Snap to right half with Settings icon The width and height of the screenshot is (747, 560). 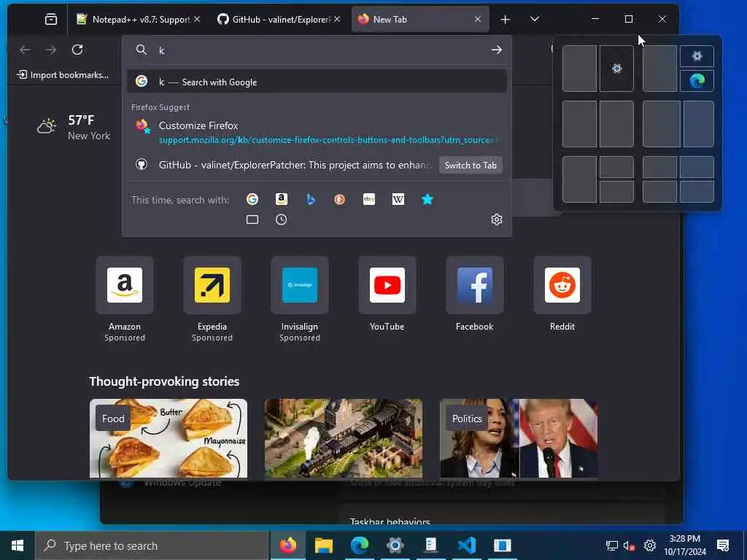pos(616,69)
